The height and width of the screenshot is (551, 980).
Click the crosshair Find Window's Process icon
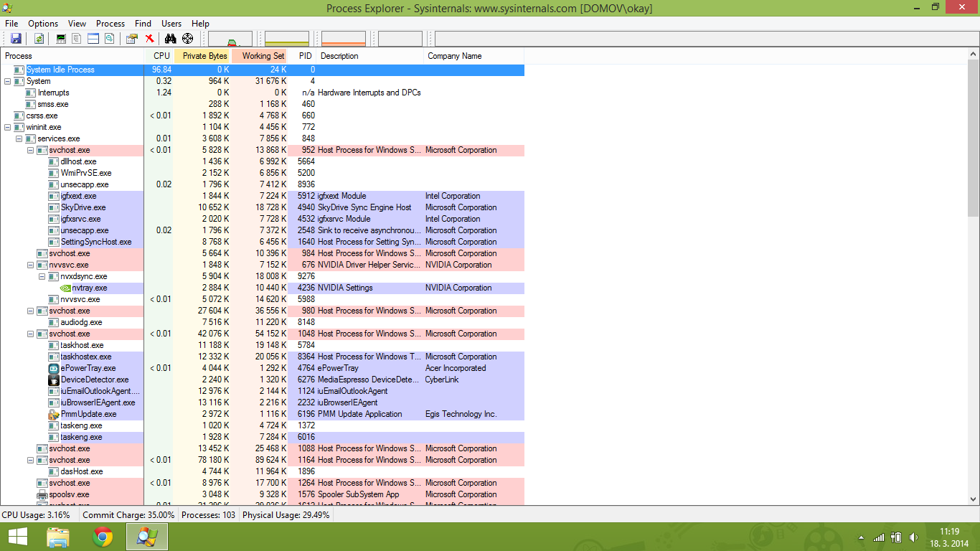[188, 39]
